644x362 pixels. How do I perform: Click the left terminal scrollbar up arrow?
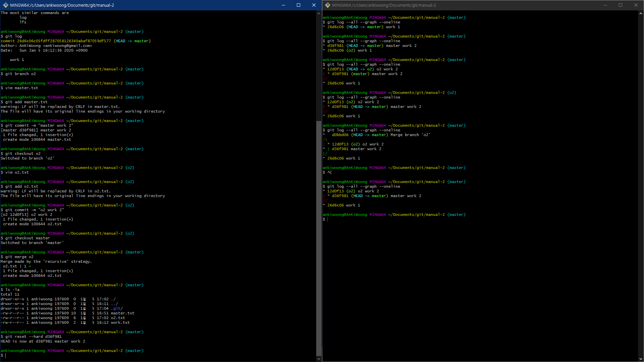(x=319, y=13)
